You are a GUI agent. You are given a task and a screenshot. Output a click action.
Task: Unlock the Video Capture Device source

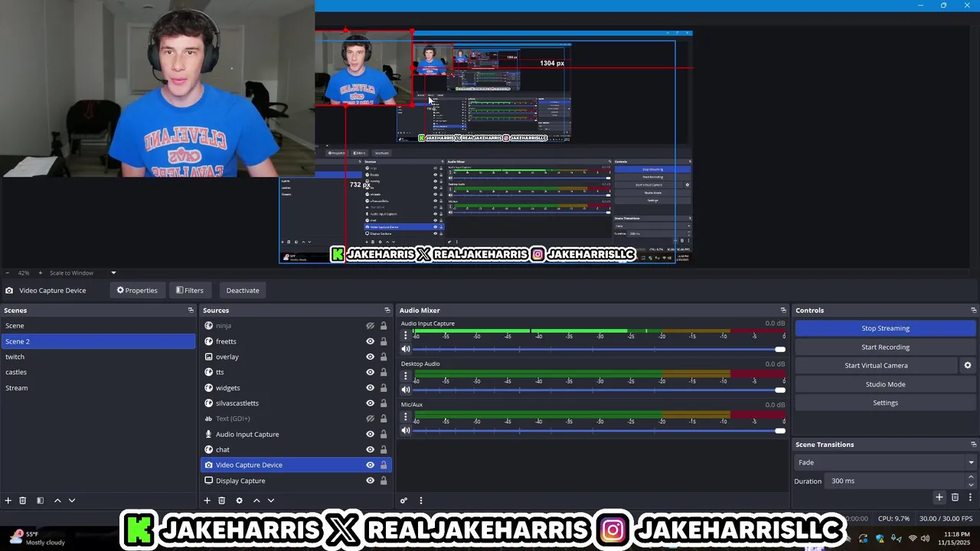(x=384, y=465)
